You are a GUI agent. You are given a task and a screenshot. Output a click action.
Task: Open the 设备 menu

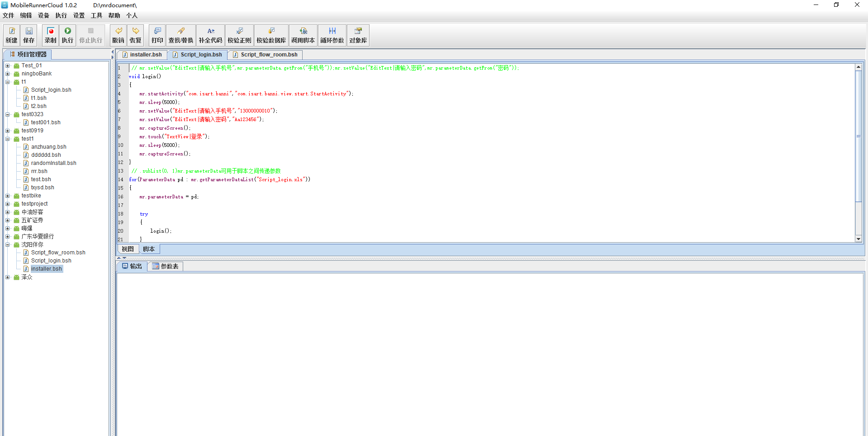click(43, 15)
